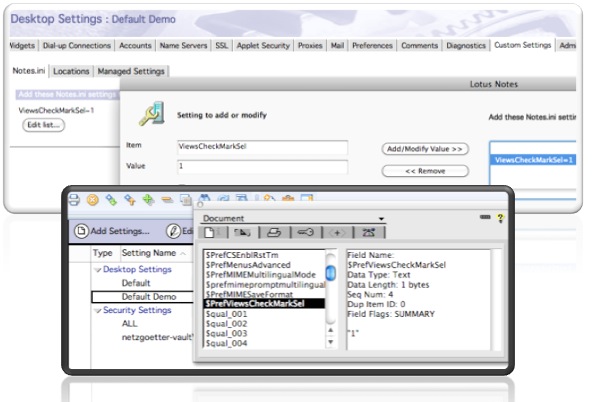This screenshot has width=594, height=402.
Task: Select the Default Demo settings row
Action: tap(142, 297)
